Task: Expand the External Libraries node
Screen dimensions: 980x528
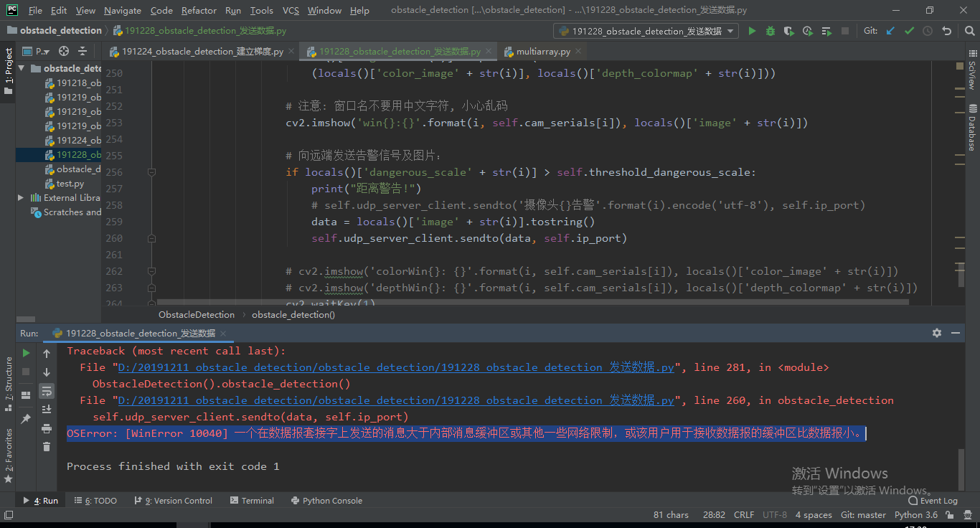Action: tap(21, 197)
